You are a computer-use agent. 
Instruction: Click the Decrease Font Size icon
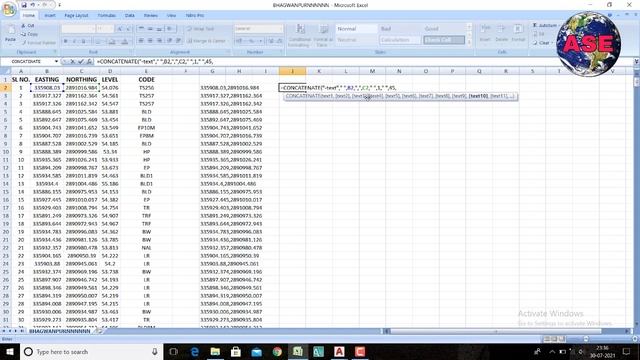(128, 29)
